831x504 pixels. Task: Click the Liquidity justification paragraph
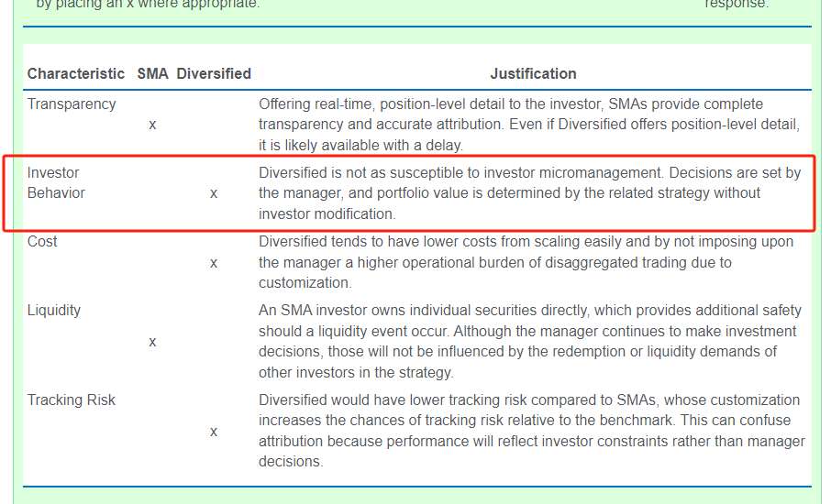click(529, 342)
